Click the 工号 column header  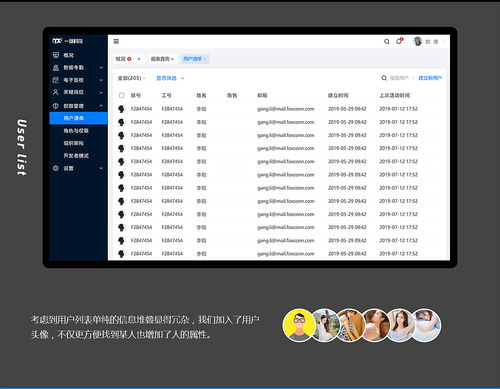(x=166, y=95)
